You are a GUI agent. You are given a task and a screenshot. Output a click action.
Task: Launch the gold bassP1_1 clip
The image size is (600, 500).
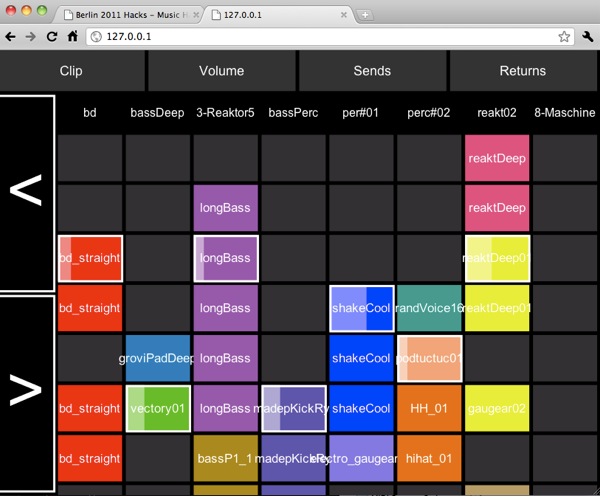tap(226, 458)
